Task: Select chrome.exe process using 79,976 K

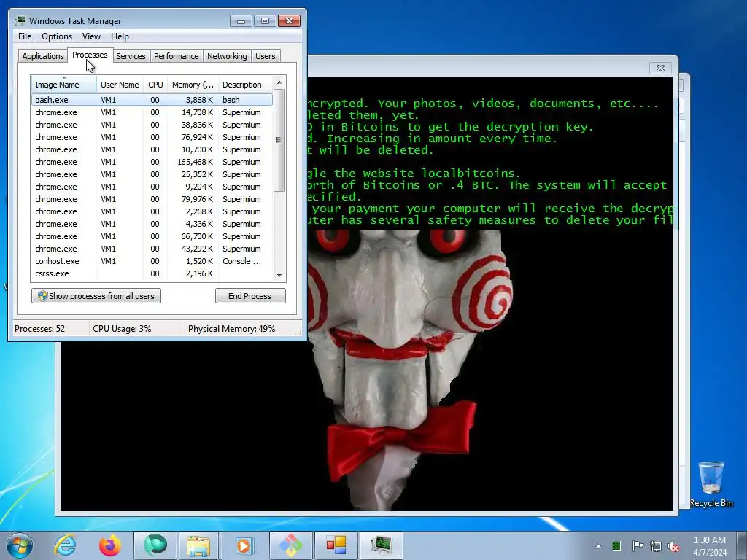Action: (152, 199)
